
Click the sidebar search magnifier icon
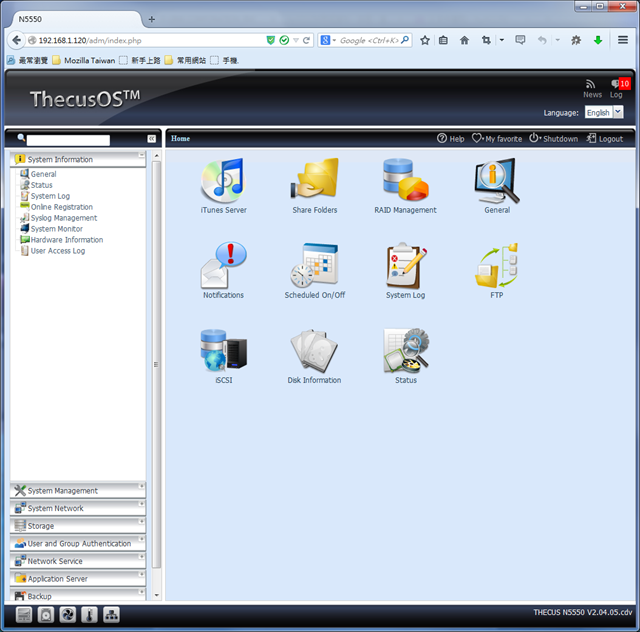pos(21,138)
